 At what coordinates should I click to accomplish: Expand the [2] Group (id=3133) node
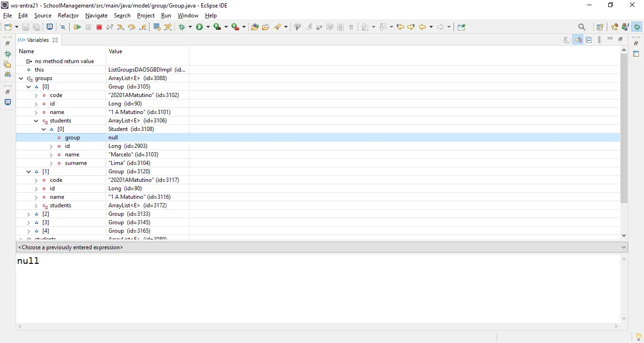[x=29, y=214]
